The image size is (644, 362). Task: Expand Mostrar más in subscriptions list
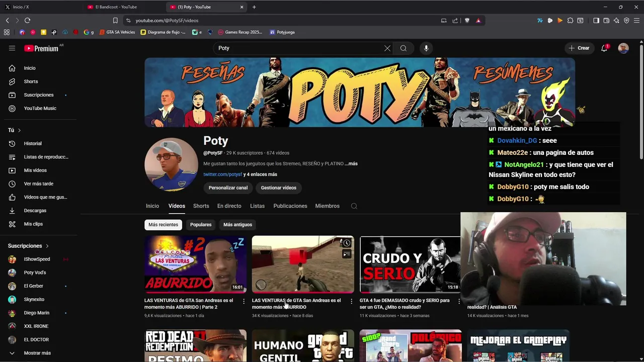pyautogui.click(x=38, y=353)
